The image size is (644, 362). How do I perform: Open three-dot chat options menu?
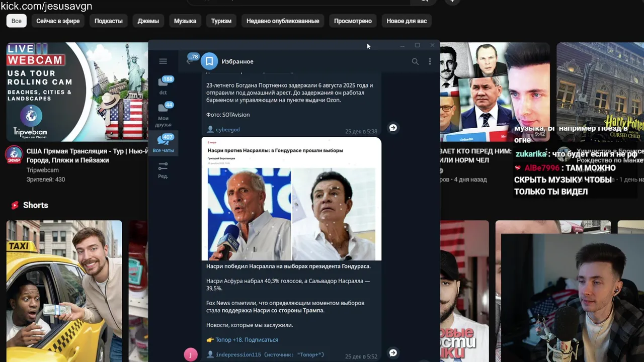(430, 61)
